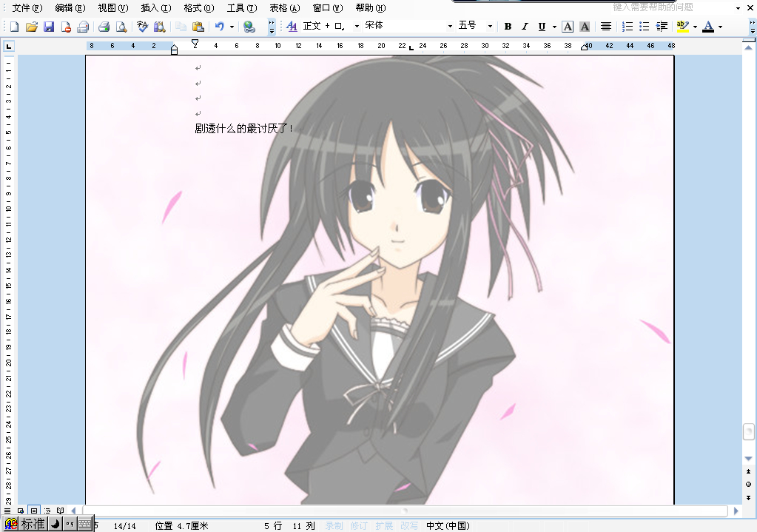Click the Permission icon with red restriction mark
This screenshot has height=532, width=757.
(x=66, y=27)
